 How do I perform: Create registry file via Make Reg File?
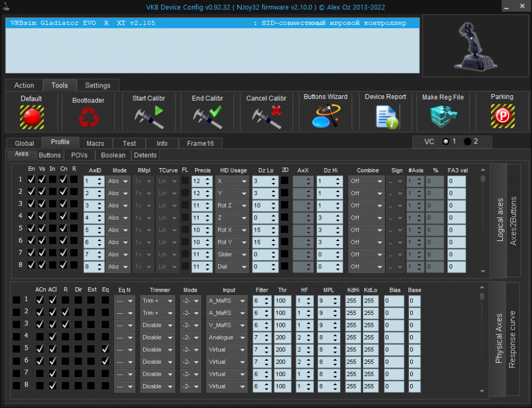point(443,116)
